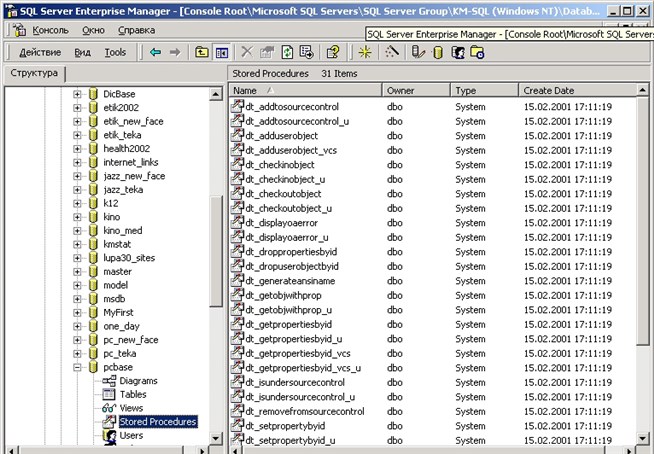This screenshot has width=654, height=454.
Task: Click the Back navigation arrow
Action: click(155, 52)
